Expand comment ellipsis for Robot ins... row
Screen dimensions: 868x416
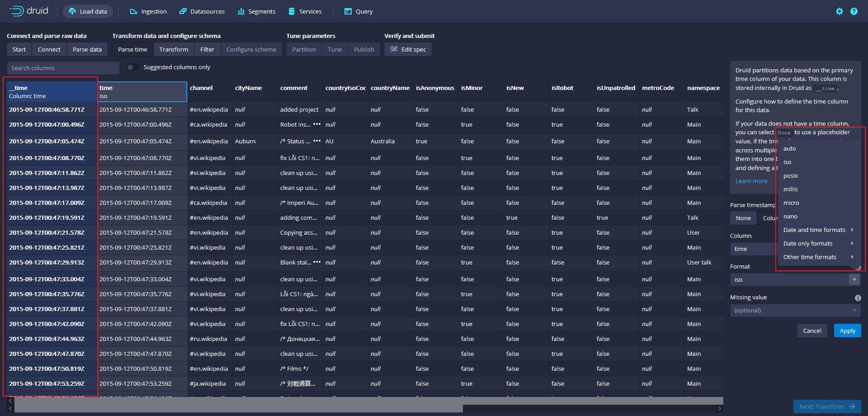(x=317, y=124)
